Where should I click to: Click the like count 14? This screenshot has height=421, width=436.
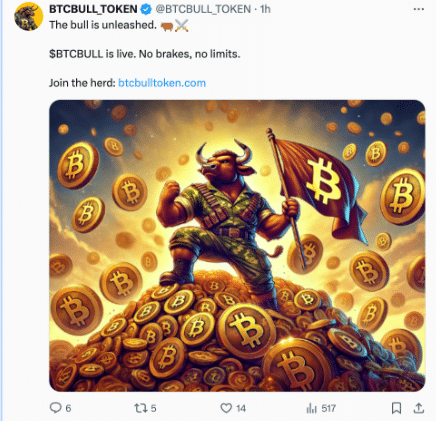pos(241,408)
